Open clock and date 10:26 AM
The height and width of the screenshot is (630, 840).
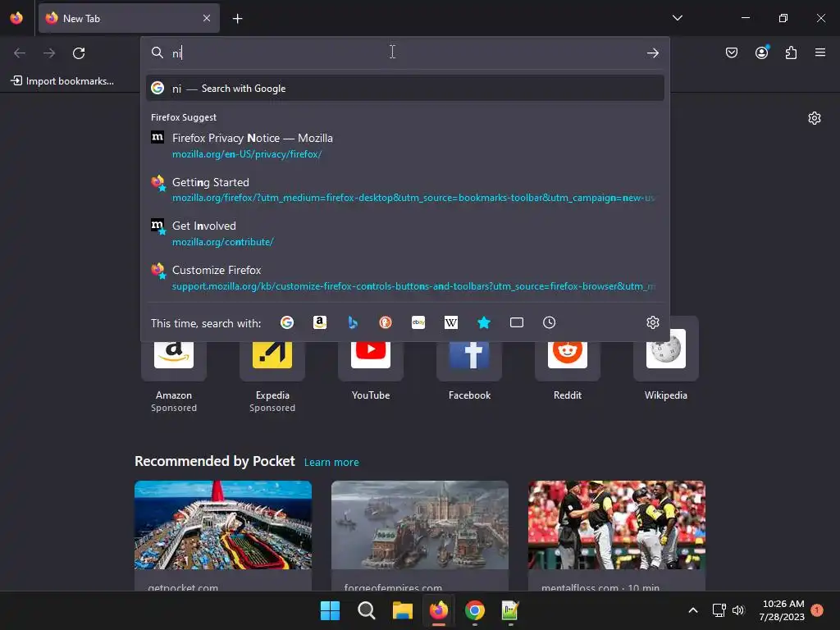(782, 610)
